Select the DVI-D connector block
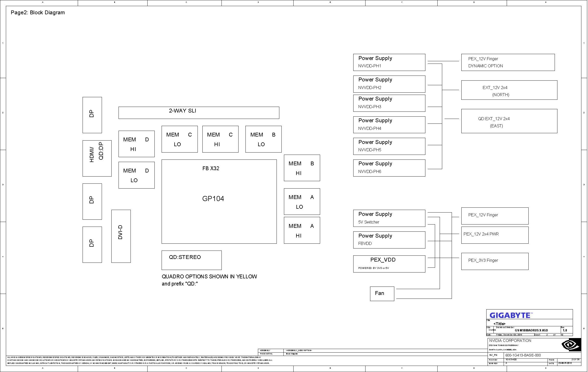Screen dimensions: 588x372 [121, 236]
